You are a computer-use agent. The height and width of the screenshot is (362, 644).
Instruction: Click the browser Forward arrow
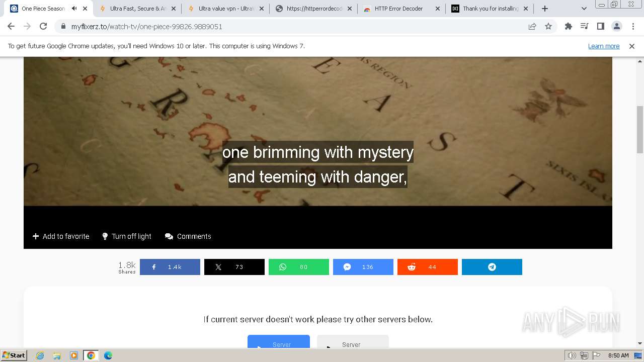27,27
